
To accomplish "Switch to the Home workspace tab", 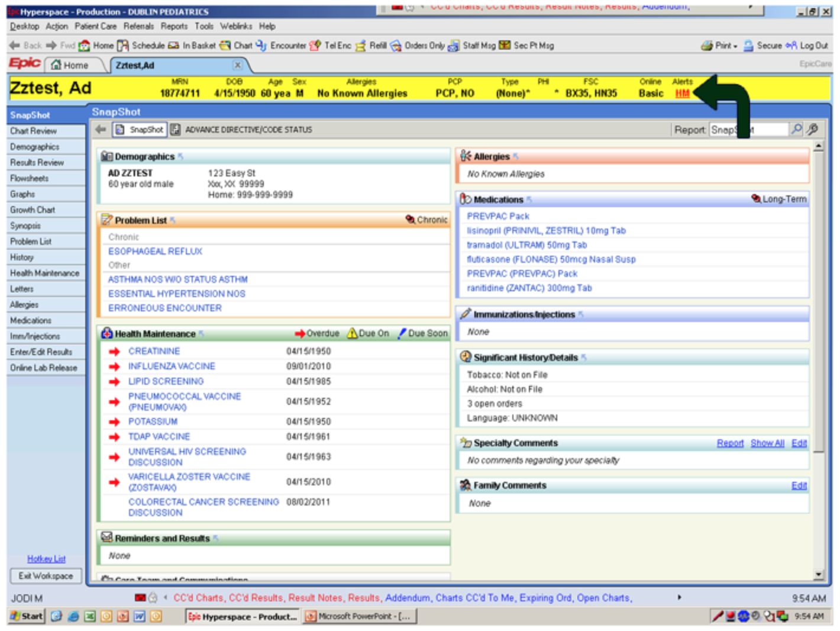I will [x=70, y=65].
